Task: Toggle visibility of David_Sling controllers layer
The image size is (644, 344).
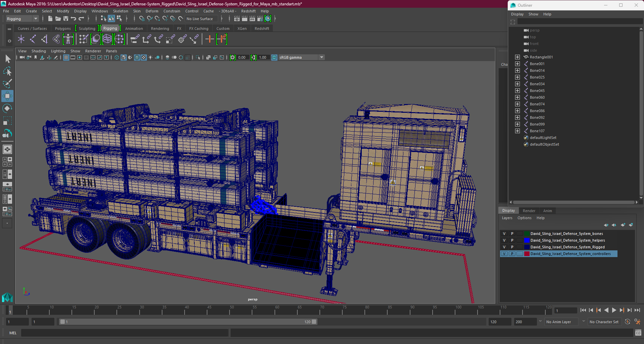Action: coord(504,254)
